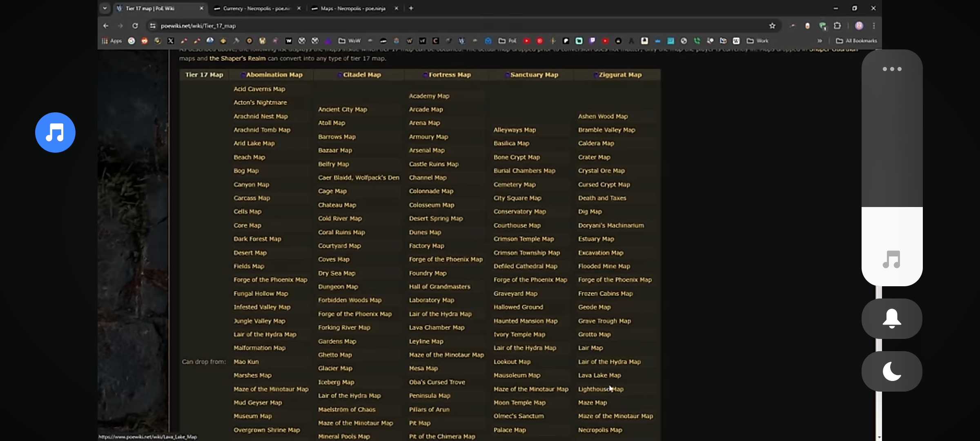Go back with the browser back arrow
Viewport: 980px width, 441px height.
tap(106, 26)
